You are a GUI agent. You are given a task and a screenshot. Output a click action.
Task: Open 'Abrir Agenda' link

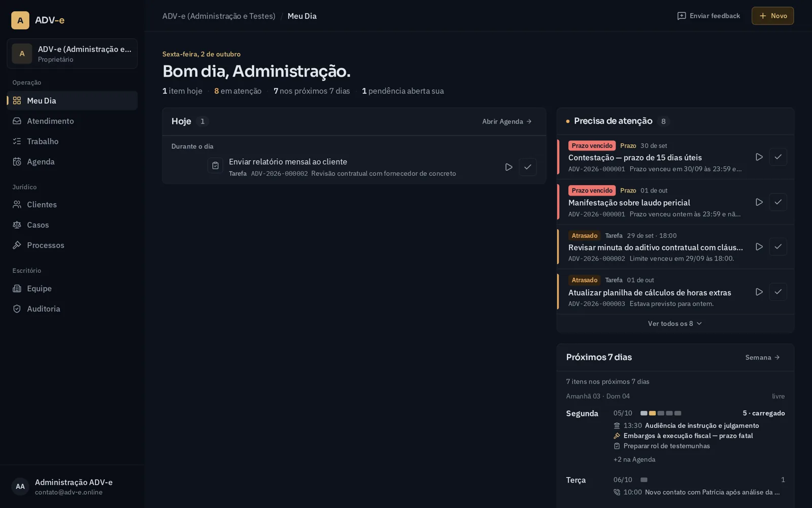point(506,121)
